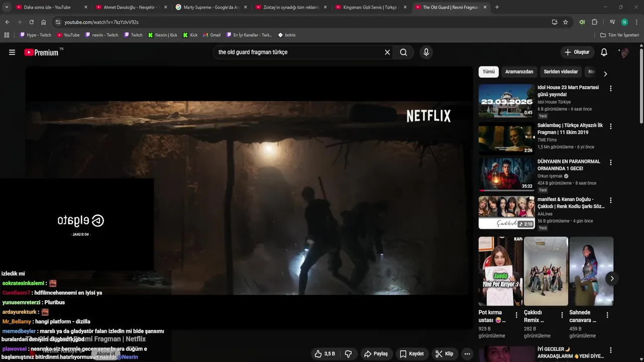This screenshot has width=644, height=362.
Task: Click the Oluştur create button
Action: click(577, 52)
